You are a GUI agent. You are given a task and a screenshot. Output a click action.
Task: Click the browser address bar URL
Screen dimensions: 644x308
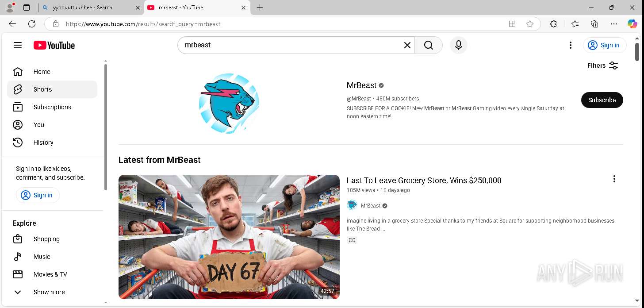143,24
